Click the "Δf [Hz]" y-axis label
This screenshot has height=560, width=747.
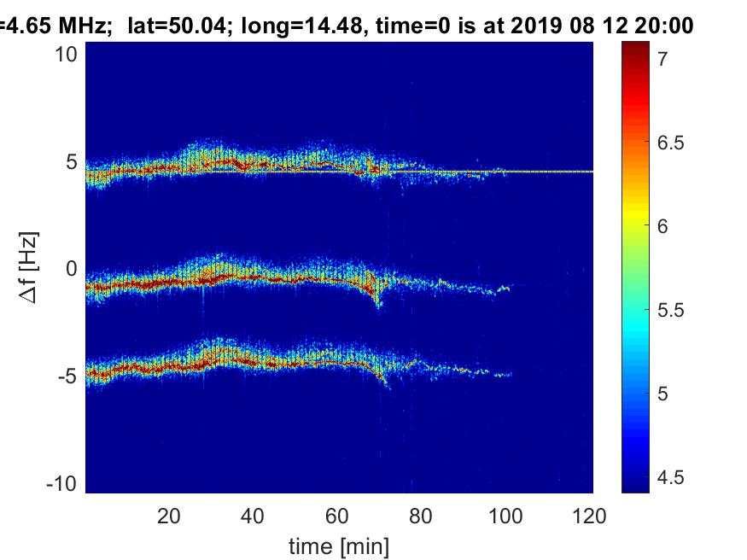30,269
